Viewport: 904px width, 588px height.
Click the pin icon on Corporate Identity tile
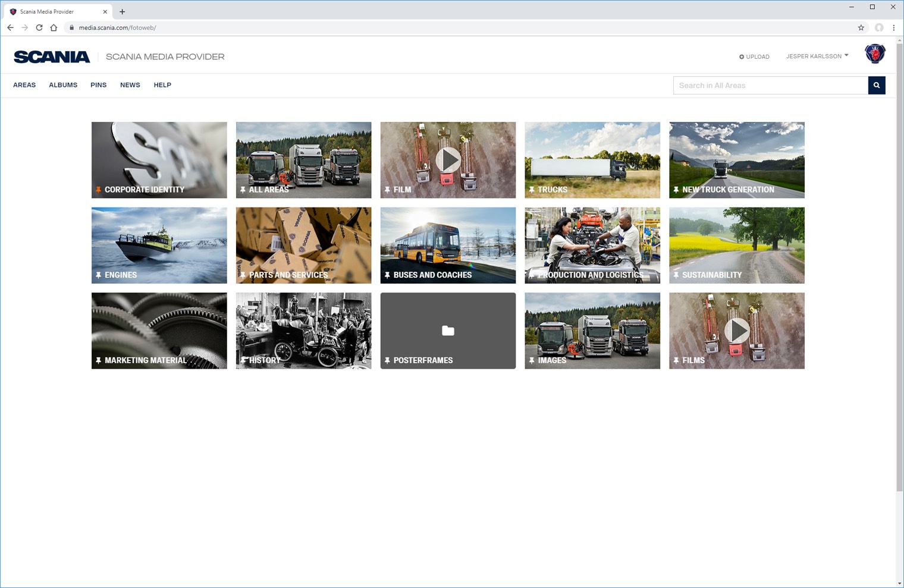(98, 190)
